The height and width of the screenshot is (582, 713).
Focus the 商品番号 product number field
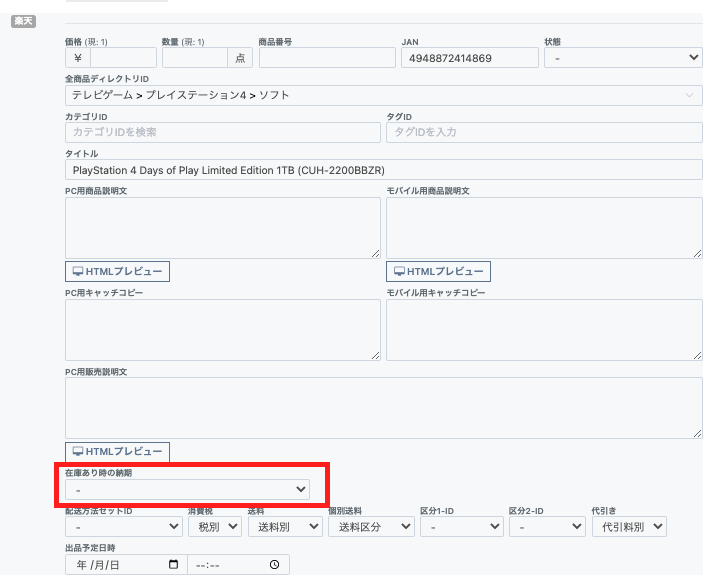[327, 58]
